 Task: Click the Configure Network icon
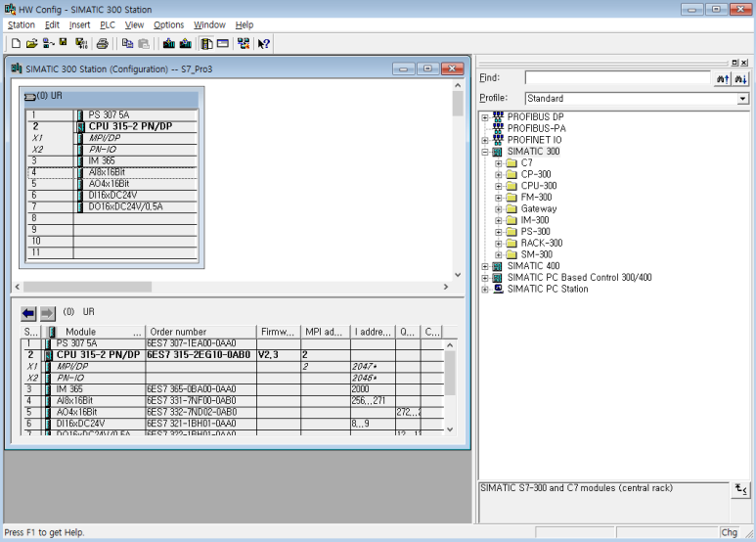(244, 44)
